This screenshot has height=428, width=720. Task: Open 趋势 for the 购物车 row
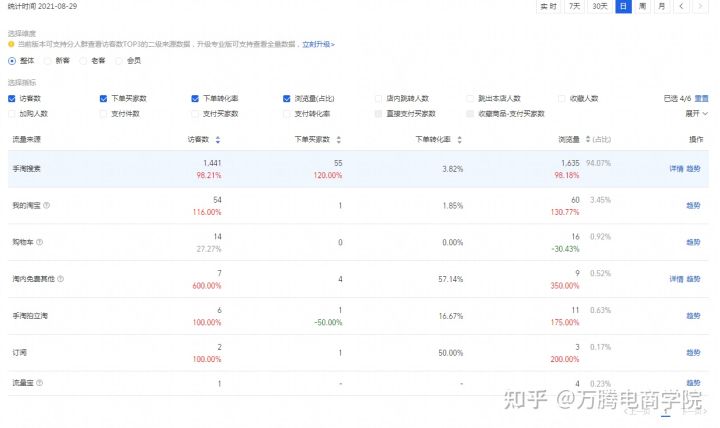coord(693,242)
